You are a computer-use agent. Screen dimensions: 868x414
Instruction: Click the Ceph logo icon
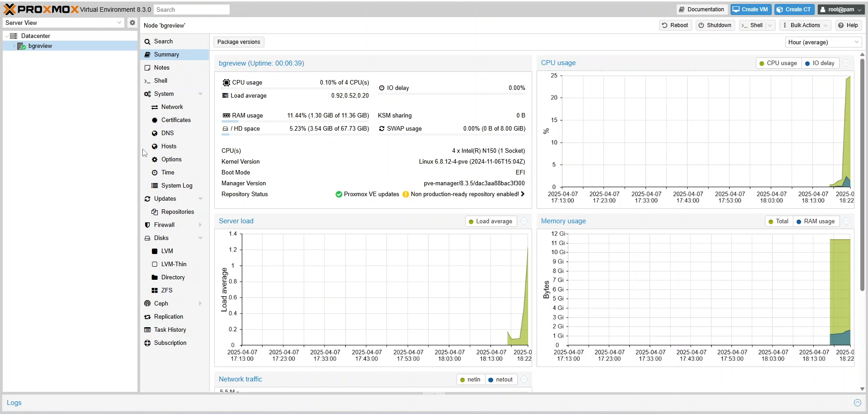(147, 304)
